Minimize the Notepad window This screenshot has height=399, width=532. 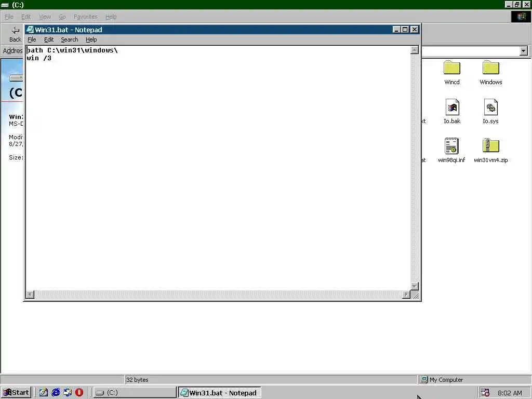(396, 30)
